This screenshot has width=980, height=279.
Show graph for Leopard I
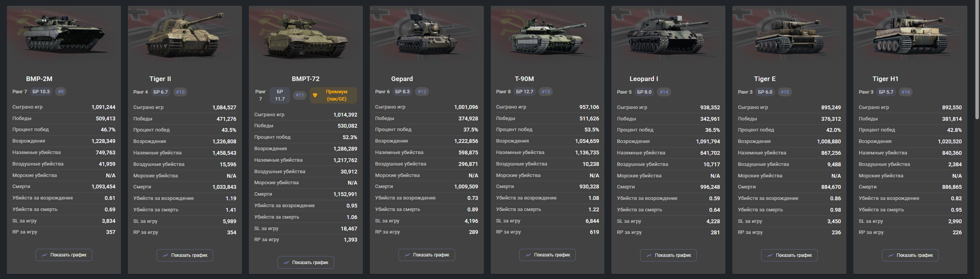(x=668, y=255)
